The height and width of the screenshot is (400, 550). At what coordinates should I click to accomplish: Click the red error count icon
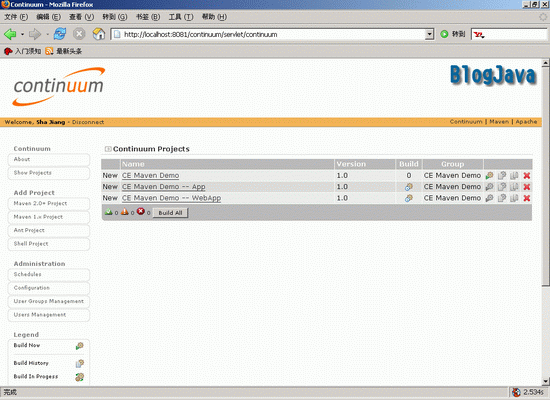141,211
